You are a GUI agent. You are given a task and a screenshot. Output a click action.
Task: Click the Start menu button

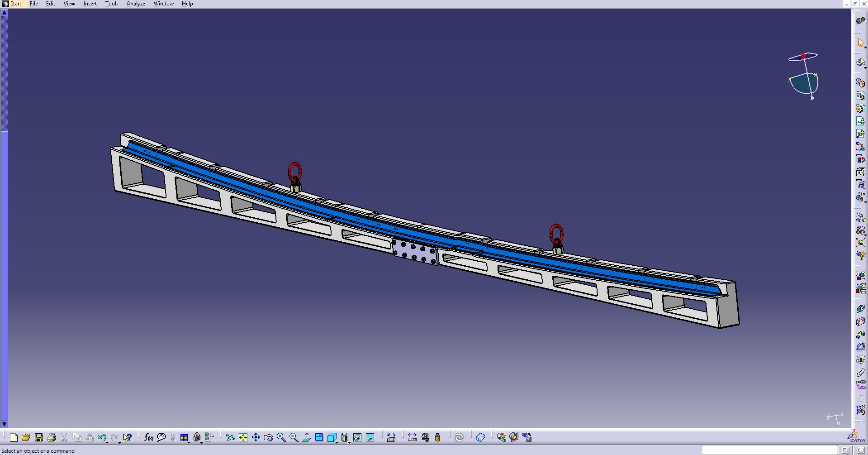[12, 4]
